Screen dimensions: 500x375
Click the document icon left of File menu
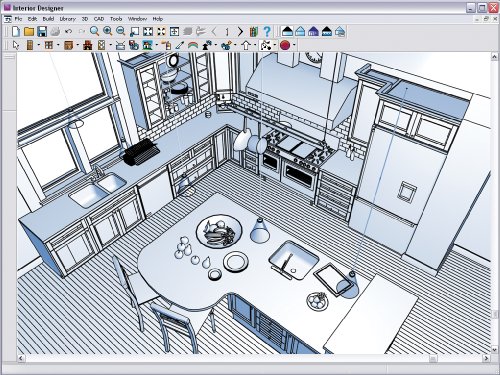point(8,19)
